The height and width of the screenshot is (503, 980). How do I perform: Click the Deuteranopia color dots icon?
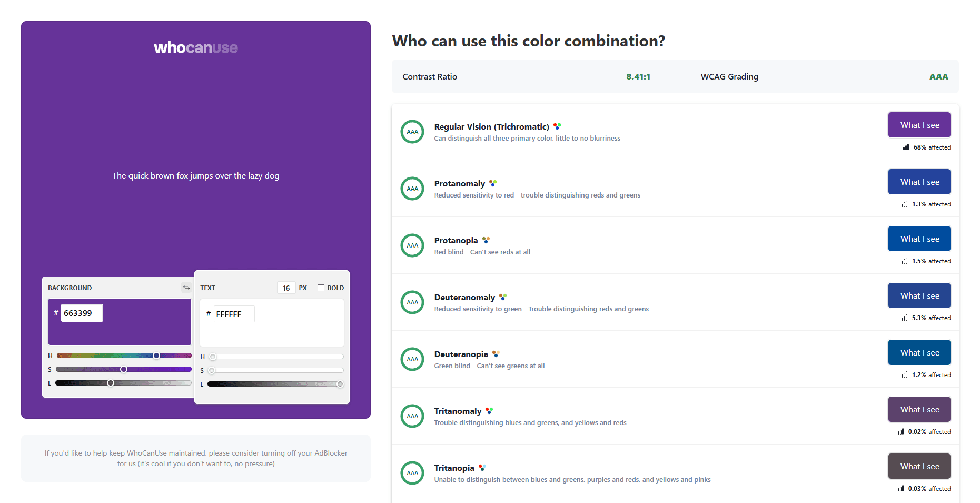click(x=496, y=354)
